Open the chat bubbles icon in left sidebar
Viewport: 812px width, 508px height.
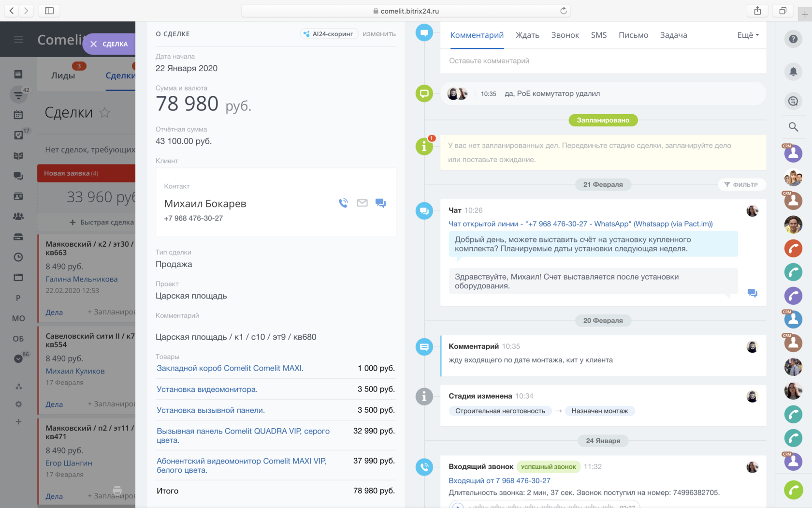(18, 176)
